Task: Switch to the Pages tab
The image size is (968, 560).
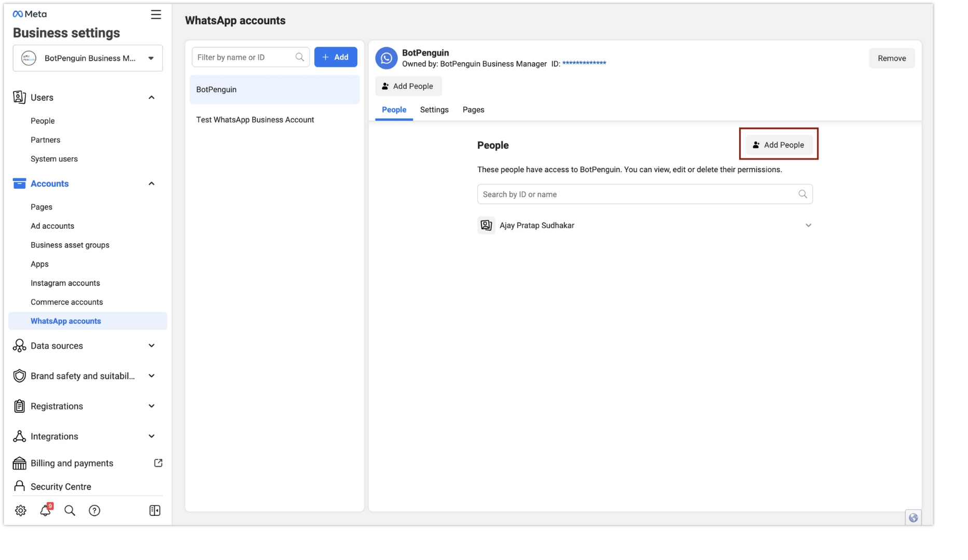Action: [x=473, y=110]
